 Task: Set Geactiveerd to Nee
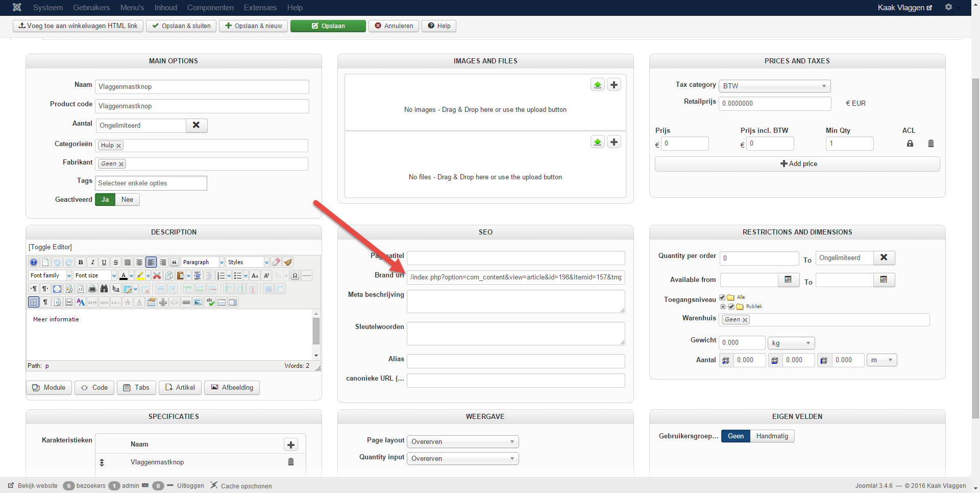[x=127, y=200]
